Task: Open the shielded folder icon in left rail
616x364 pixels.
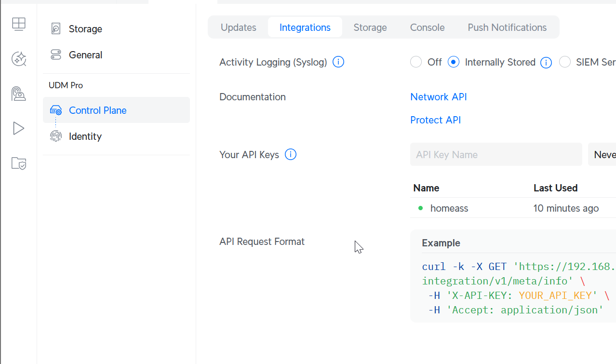Action: point(19,163)
